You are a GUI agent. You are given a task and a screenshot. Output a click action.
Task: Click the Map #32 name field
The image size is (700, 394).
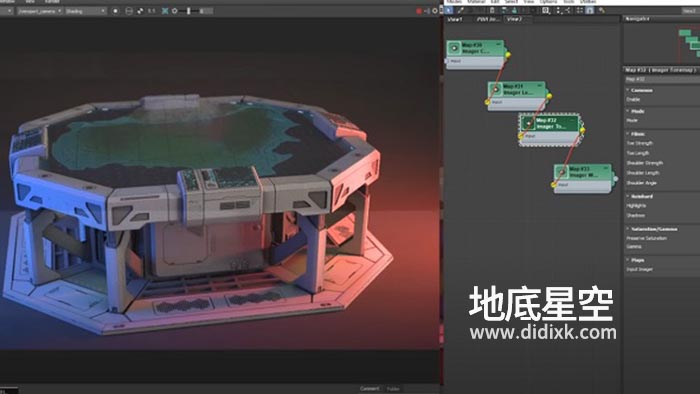click(x=662, y=79)
